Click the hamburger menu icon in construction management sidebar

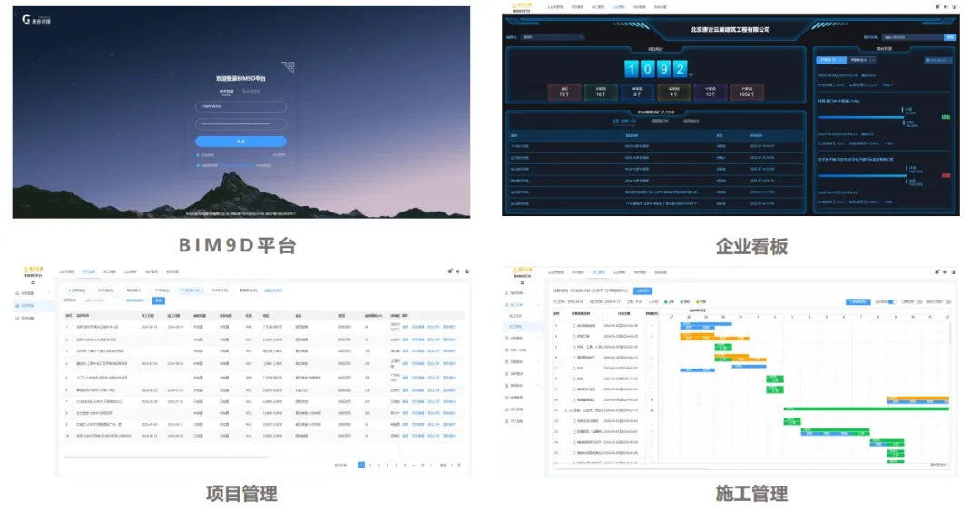[x=522, y=282]
